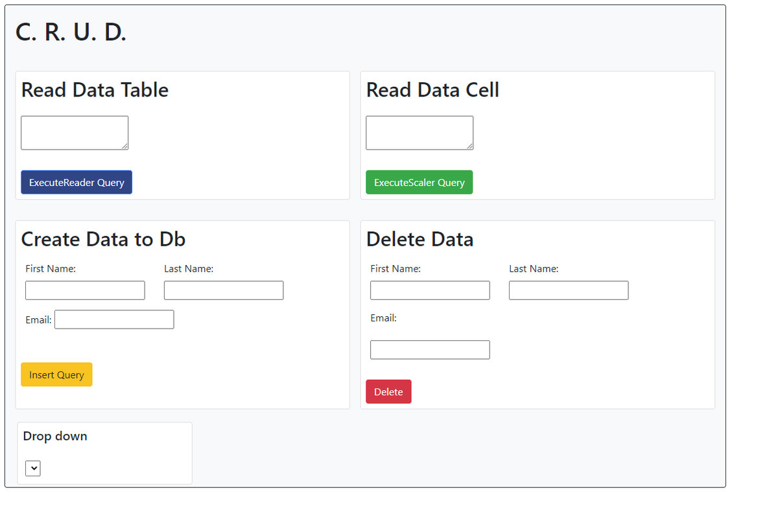Click the 'Create Data to Db' heading
This screenshot has width=778, height=532.
click(x=103, y=239)
